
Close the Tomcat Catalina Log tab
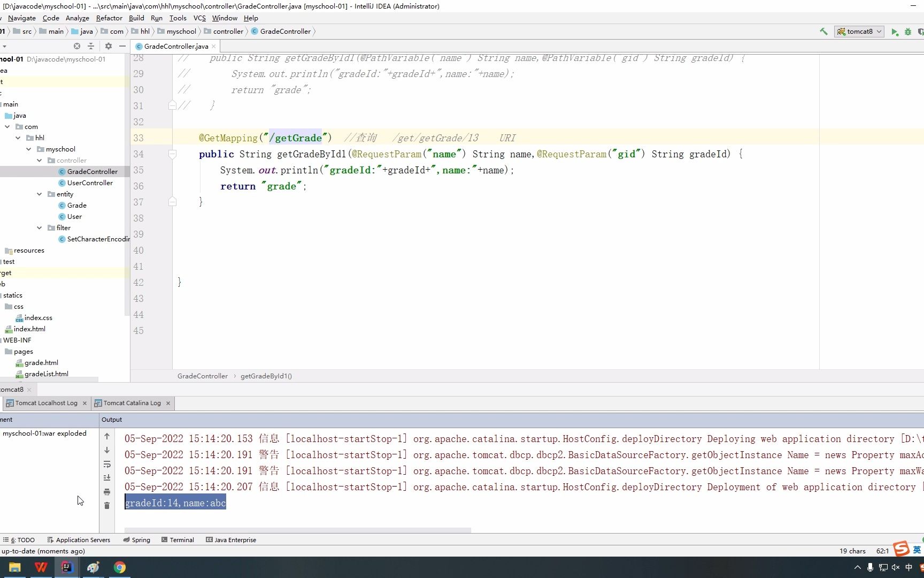click(x=168, y=403)
